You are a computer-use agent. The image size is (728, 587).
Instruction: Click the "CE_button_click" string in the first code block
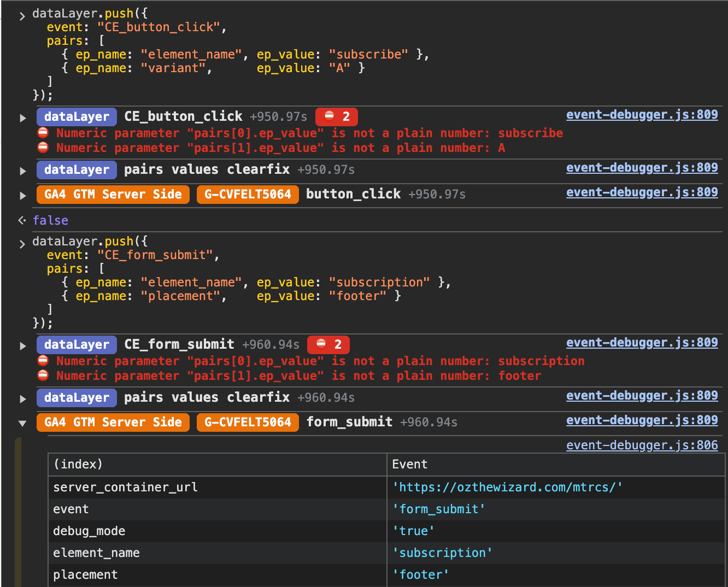click(x=158, y=27)
